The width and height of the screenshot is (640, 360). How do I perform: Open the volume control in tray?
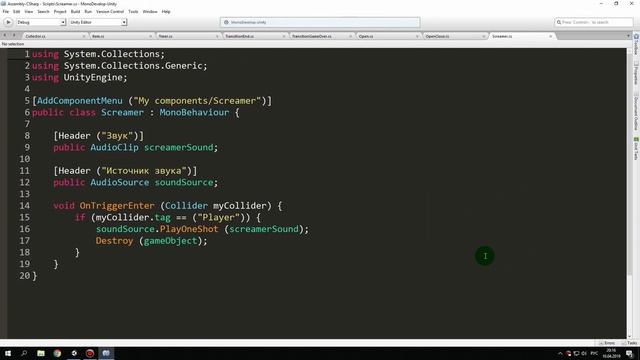tap(584, 354)
